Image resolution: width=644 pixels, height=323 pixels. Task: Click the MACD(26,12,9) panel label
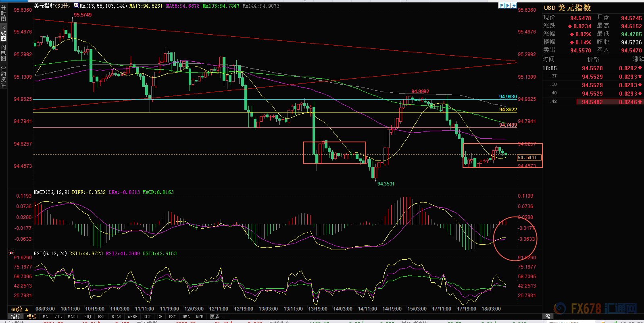pos(52,192)
